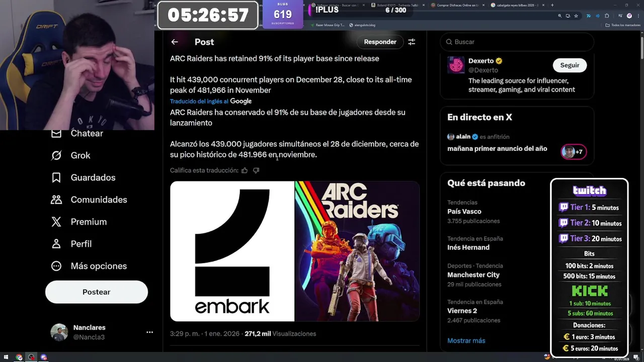The image size is (644, 362).
Task: Click the Guardados bookmark icon
Action: 56,177
